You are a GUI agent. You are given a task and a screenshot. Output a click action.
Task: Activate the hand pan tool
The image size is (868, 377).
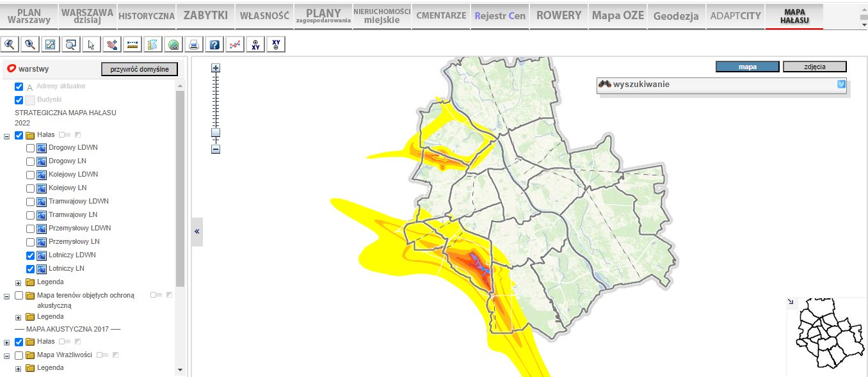[x=112, y=44]
